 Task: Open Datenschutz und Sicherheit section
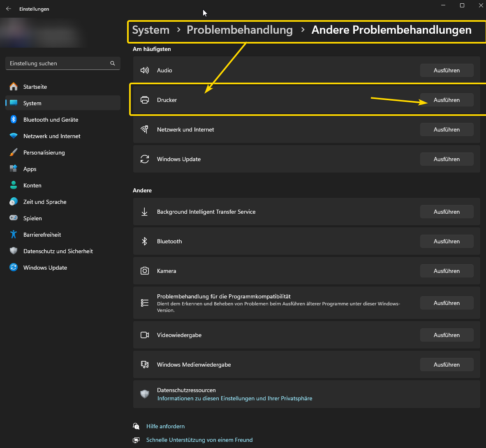click(58, 251)
